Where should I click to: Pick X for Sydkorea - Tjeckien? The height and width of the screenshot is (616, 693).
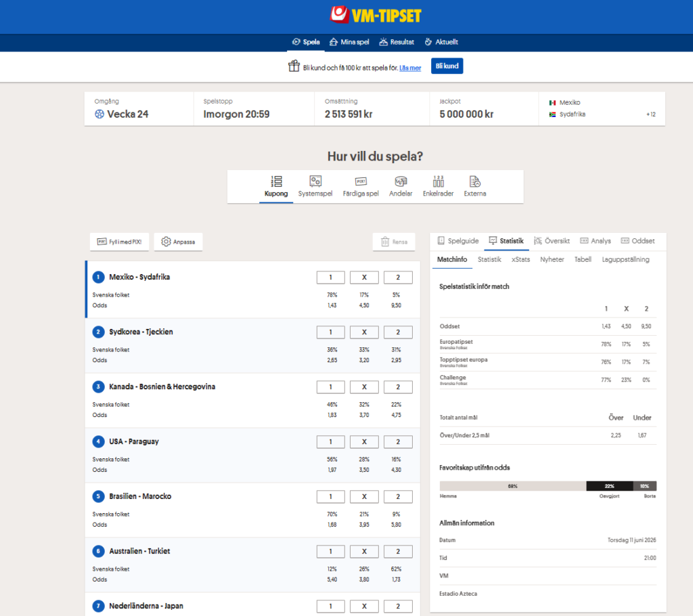[364, 332]
